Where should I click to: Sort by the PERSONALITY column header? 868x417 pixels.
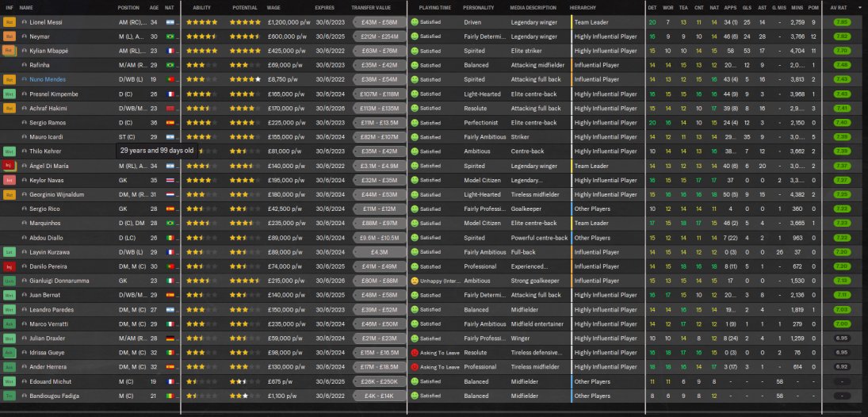(x=478, y=8)
